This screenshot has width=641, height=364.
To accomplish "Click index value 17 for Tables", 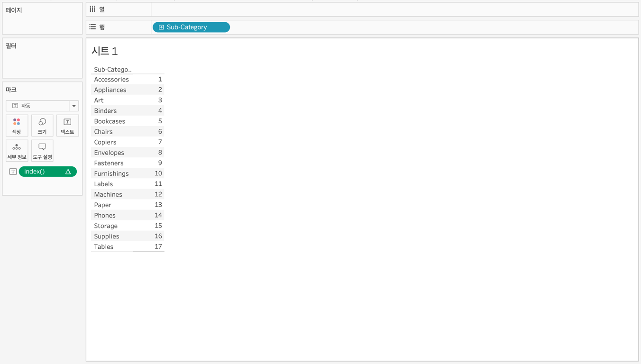I will tap(158, 246).
